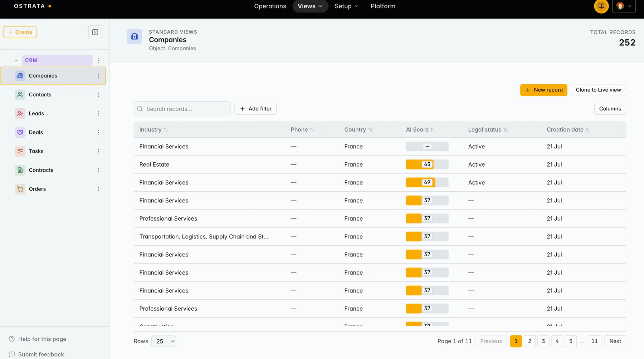Click the Orders shopping cart icon

coord(20,189)
